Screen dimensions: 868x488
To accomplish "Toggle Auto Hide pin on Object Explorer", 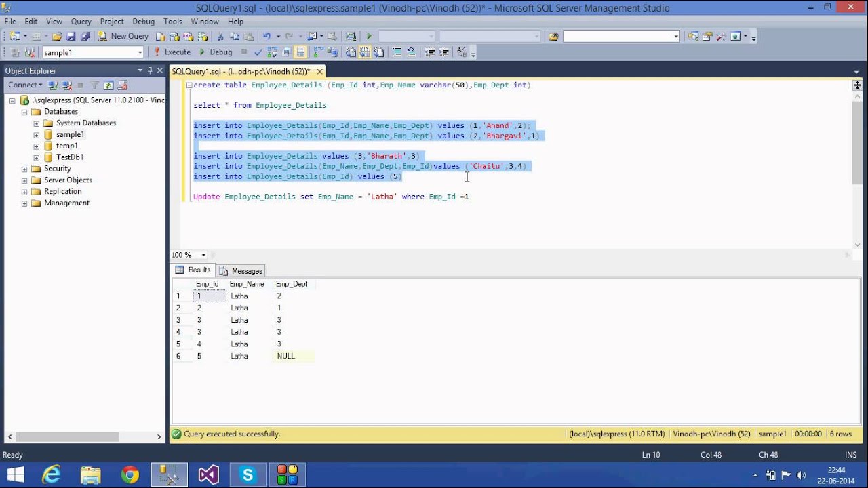I will [150, 70].
